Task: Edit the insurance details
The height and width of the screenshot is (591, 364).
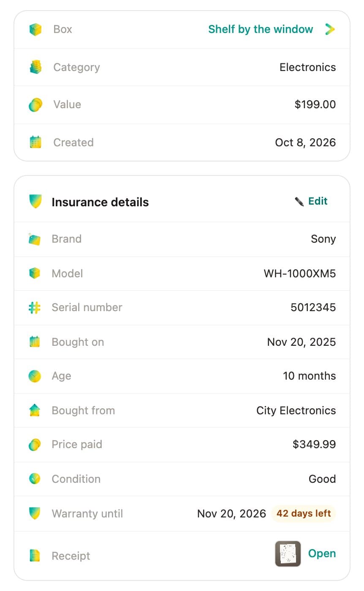Action: click(x=318, y=201)
